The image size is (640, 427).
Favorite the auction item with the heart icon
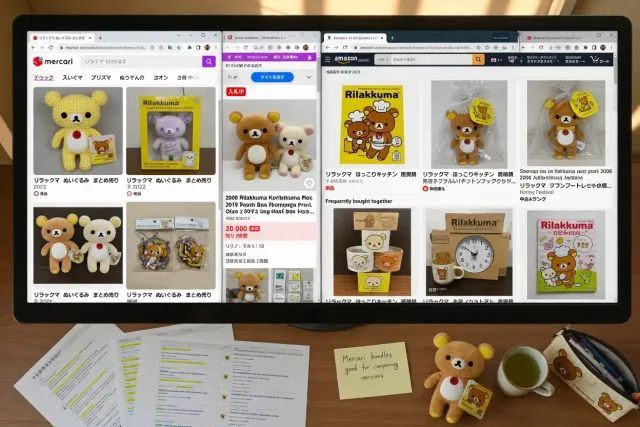[309, 183]
